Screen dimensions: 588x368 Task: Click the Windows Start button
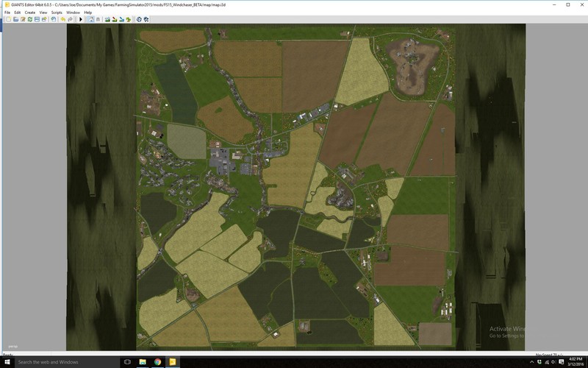[x=7, y=362]
